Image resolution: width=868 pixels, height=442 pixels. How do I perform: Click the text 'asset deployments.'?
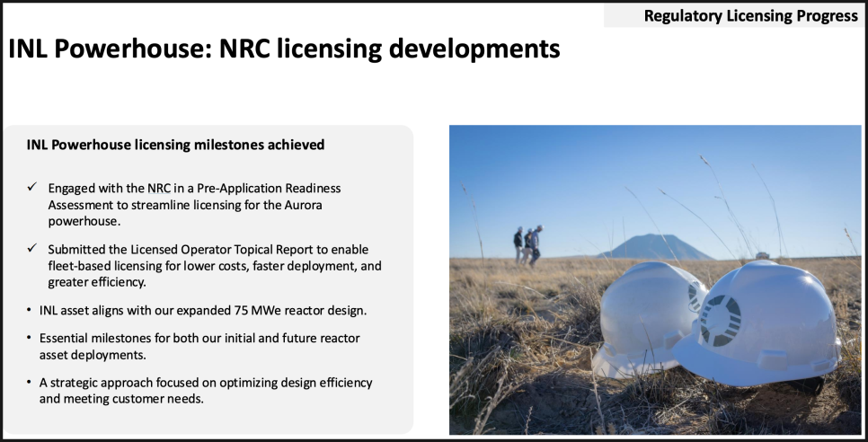point(93,355)
